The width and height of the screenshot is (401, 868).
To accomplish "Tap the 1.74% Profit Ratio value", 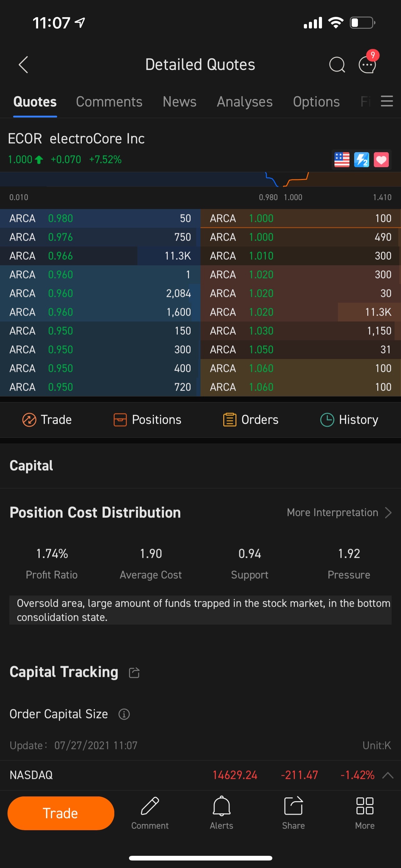I will tap(52, 554).
